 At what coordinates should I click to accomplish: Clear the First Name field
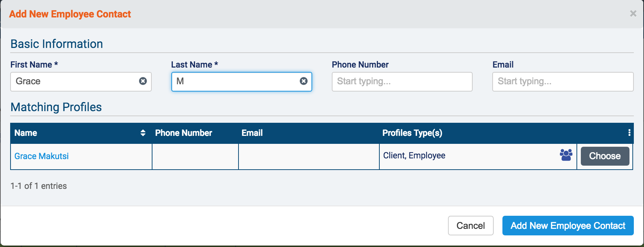tap(143, 81)
